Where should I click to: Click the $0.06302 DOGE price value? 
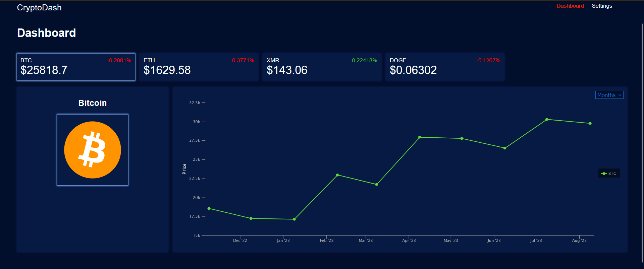pos(413,70)
